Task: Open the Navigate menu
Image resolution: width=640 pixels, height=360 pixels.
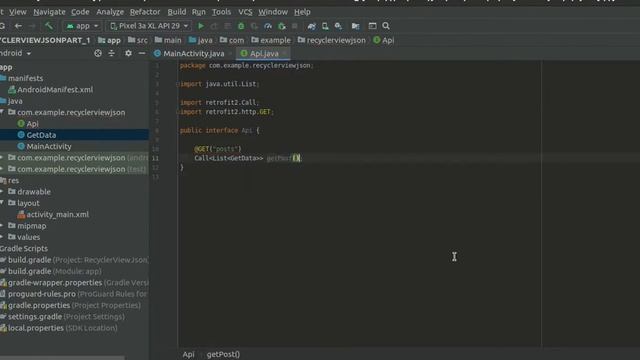Action: tap(49, 12)
